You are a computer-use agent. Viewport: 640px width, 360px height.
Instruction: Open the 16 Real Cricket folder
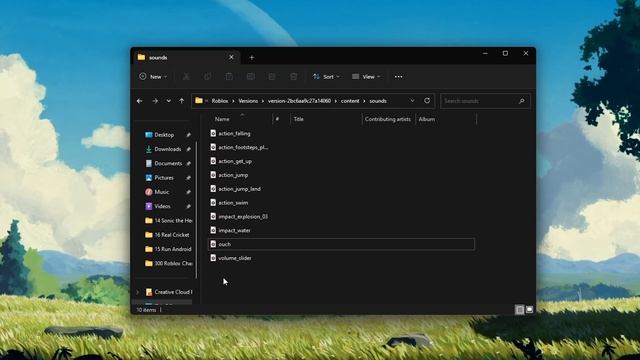[x=167, y=235]
